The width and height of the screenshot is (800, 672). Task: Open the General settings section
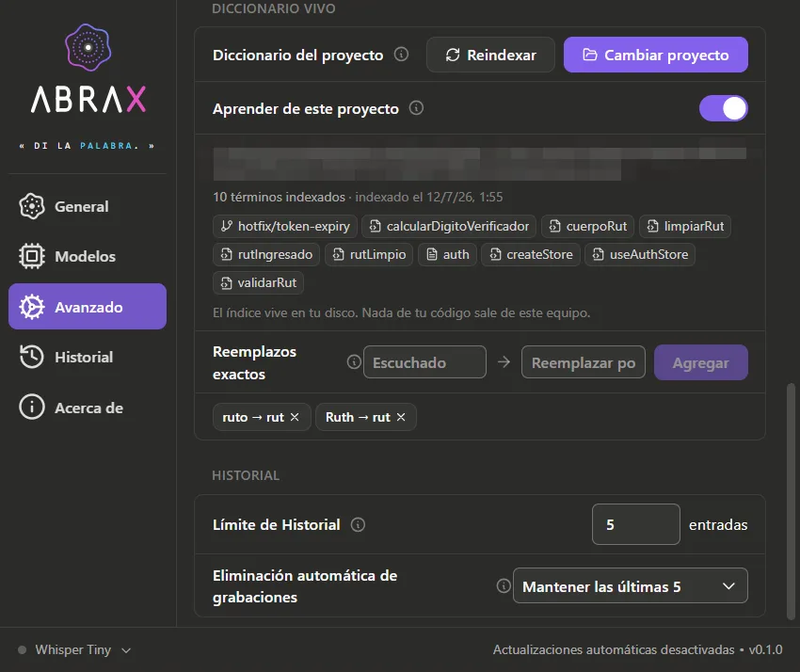pos(88,207)
